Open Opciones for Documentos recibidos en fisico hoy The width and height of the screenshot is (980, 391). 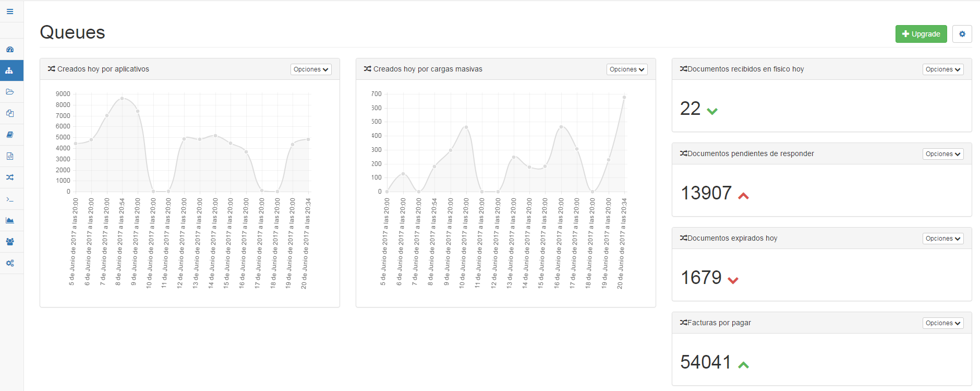point(943,69)
